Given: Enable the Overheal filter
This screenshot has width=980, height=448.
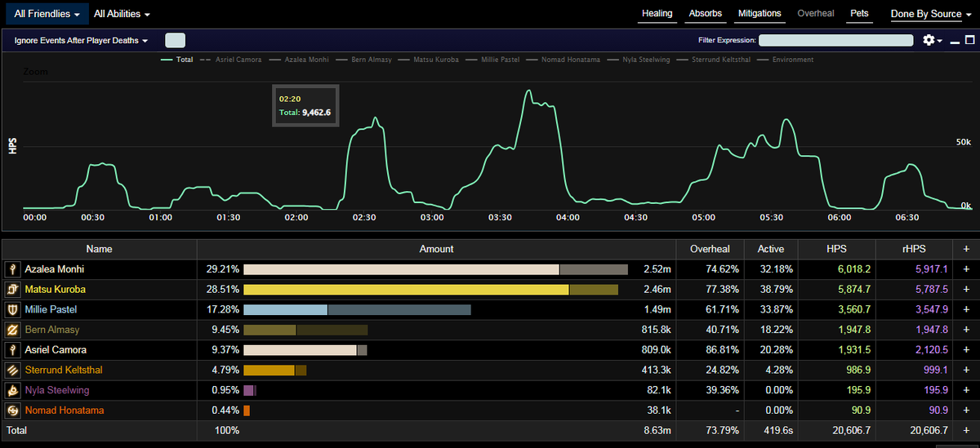Looking at the screenshot, I should 816,14.
